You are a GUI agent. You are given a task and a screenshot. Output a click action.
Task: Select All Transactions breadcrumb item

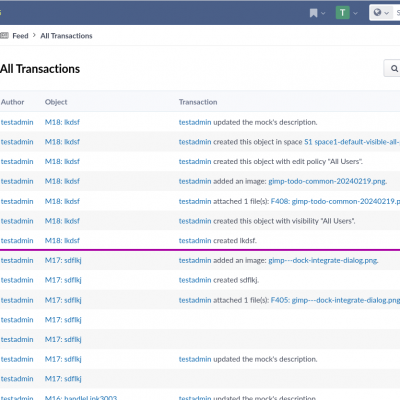point(66,36)
